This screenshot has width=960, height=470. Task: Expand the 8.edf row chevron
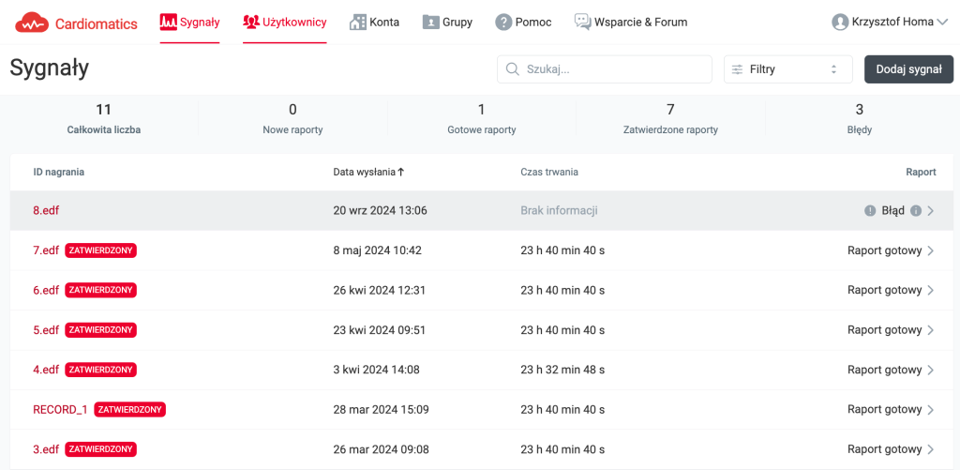[x=931, y=211]
